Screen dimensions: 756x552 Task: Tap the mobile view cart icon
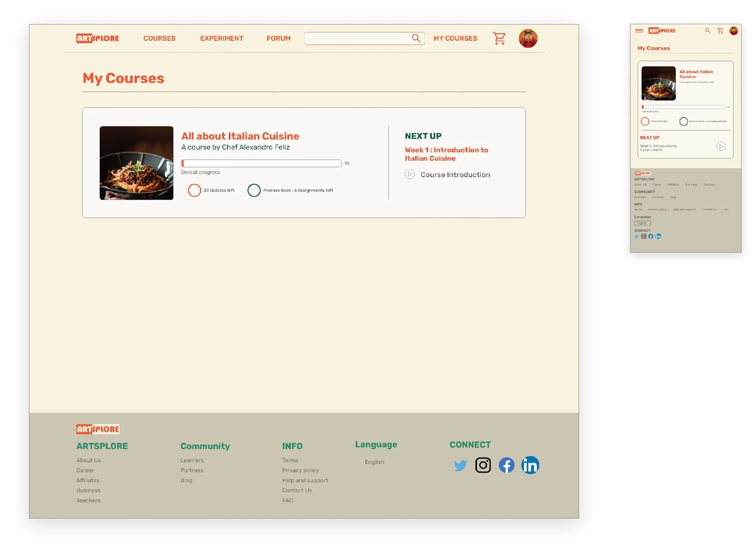point(720,31)
